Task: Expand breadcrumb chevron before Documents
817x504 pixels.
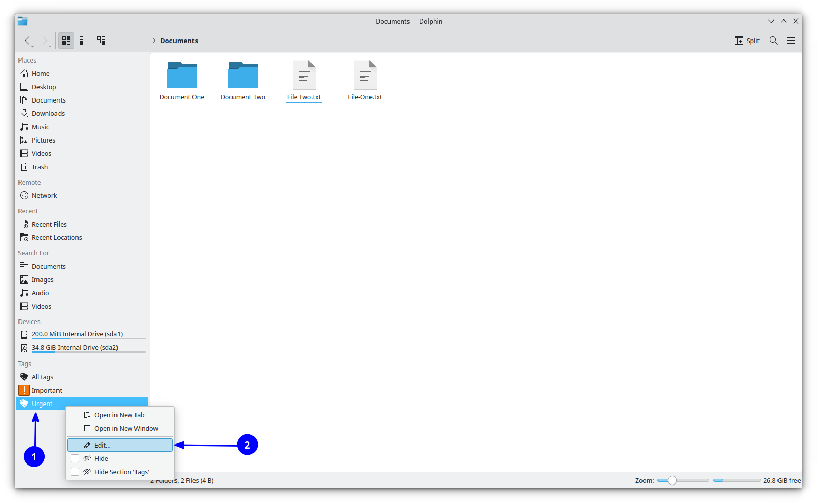Action: point(153,41)
